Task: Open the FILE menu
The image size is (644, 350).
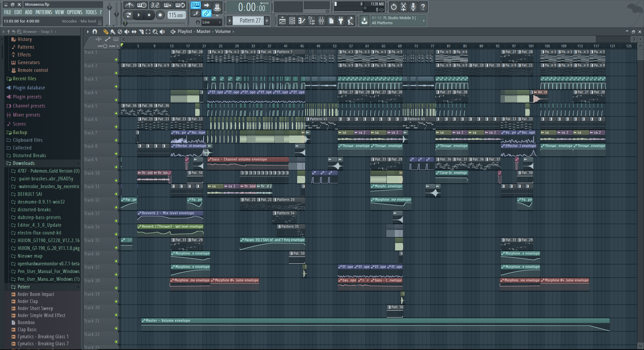Action: point(8,12)
